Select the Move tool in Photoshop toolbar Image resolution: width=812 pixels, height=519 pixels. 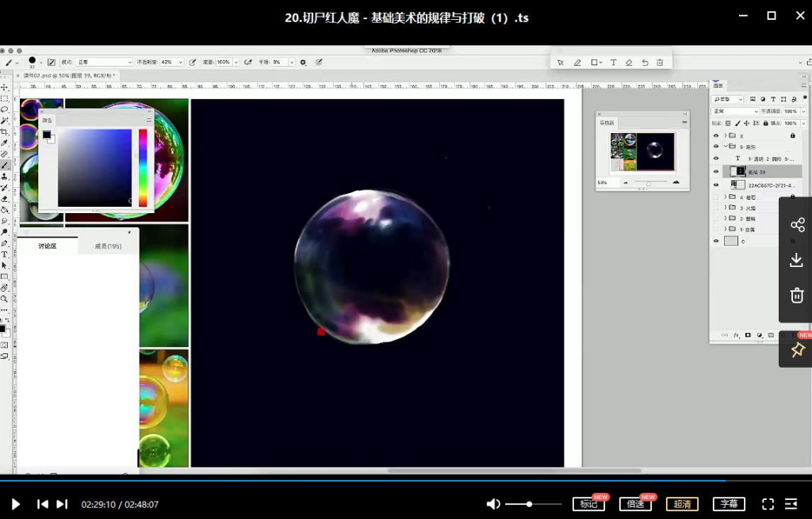5,88
